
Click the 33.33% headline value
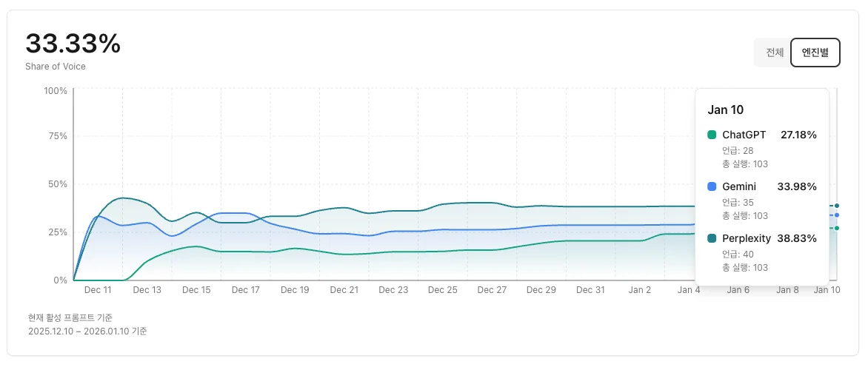pyautogui.click(x=73, y=44)
